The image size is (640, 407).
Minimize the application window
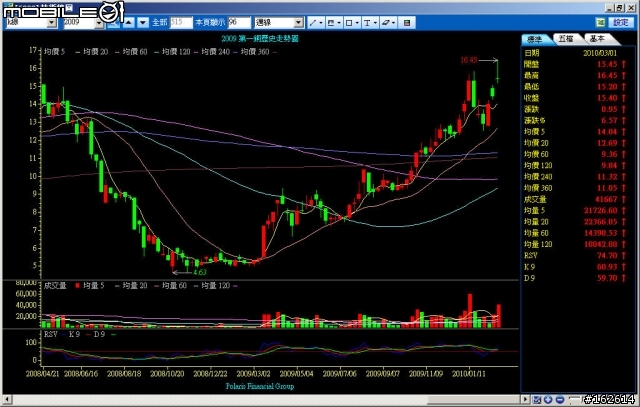[610, 8]
